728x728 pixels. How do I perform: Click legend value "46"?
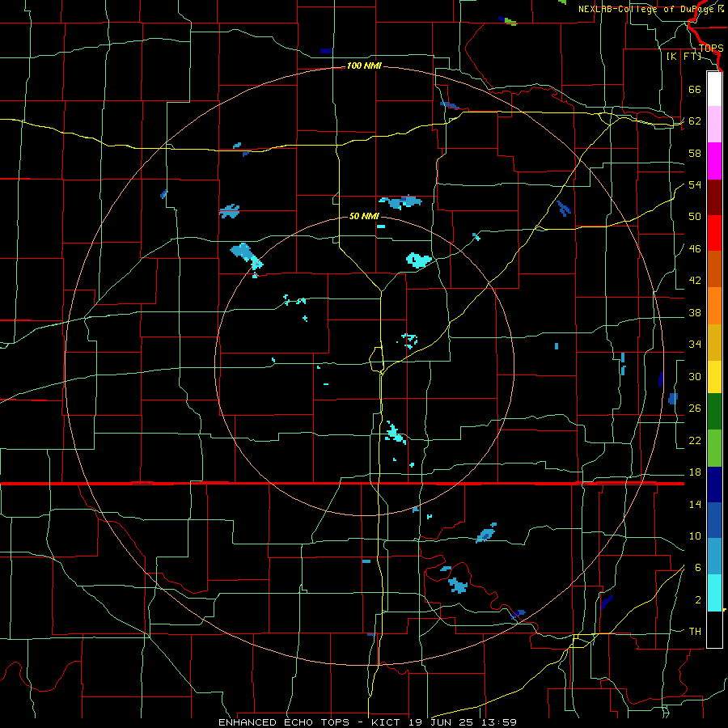(x=695, y=249)
